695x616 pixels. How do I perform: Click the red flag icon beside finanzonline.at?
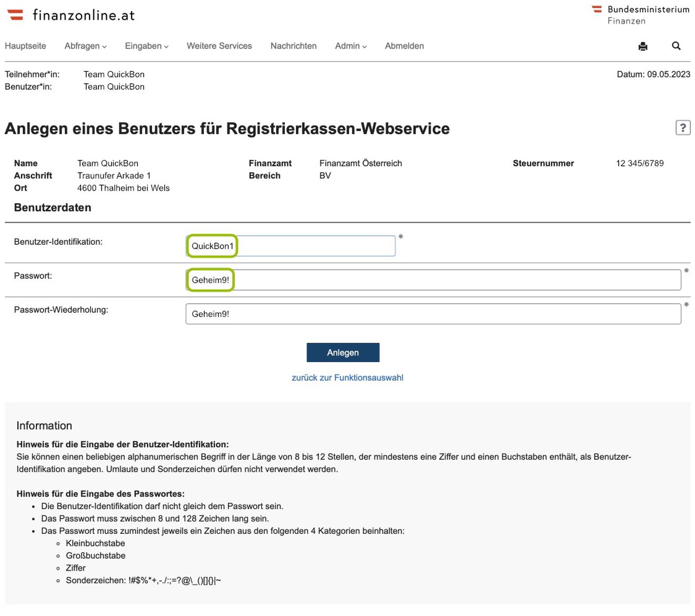16,14
